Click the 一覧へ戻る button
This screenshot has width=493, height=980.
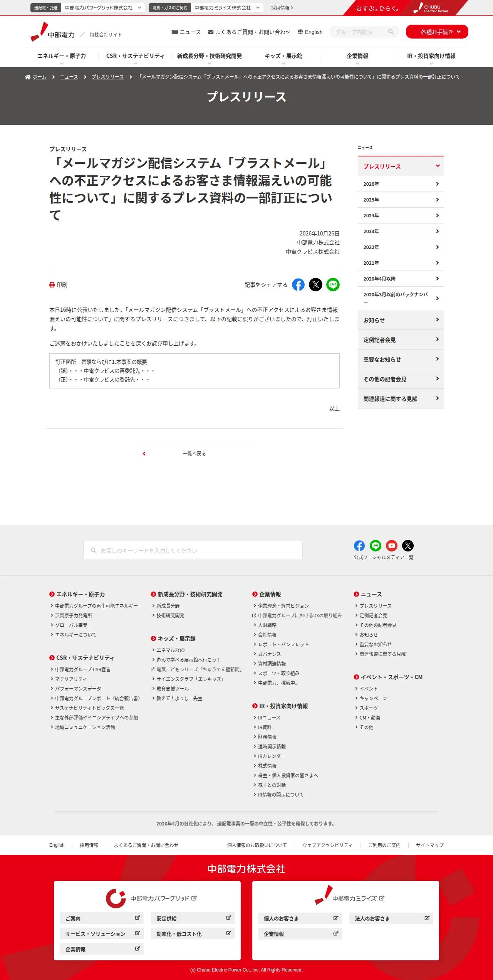[195, 454]
